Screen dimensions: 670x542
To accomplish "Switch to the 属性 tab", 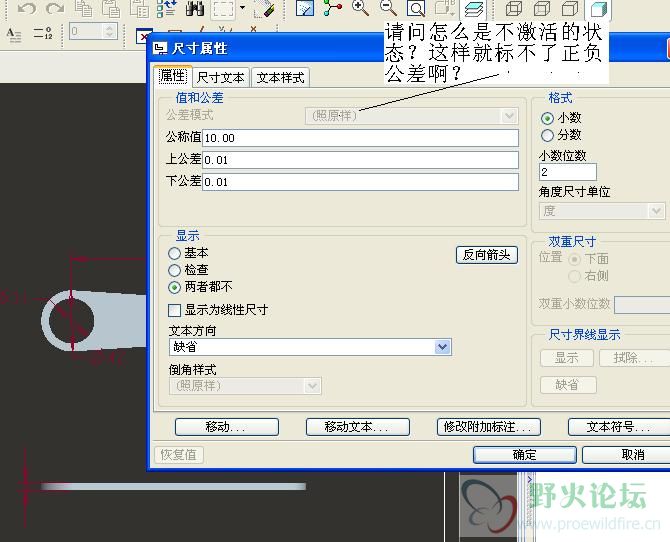I will [173, 77].
